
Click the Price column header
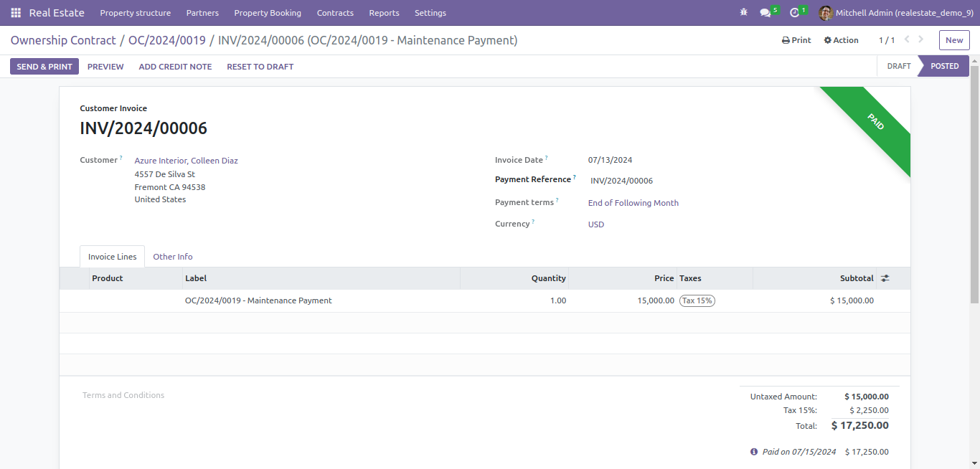click(623, 278)
